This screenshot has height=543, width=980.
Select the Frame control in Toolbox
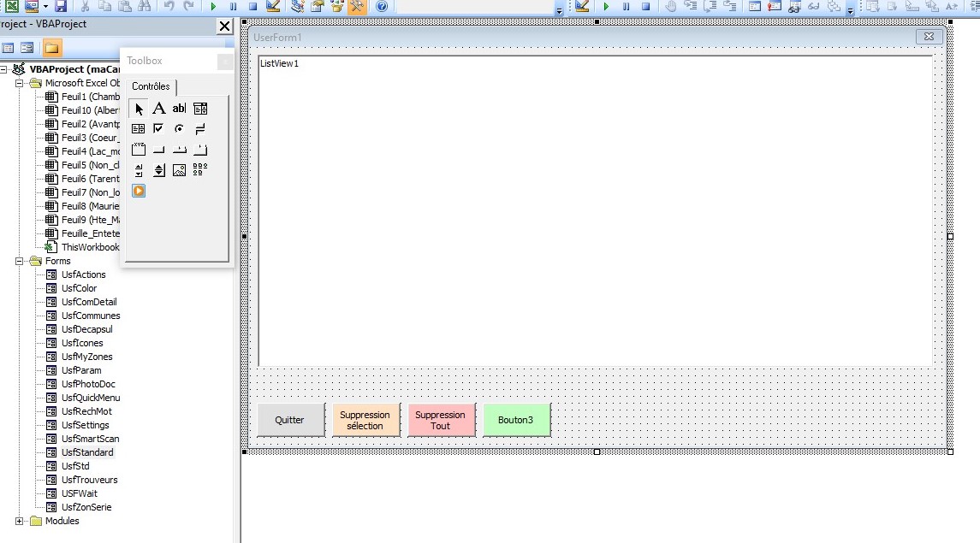point(139,150)
